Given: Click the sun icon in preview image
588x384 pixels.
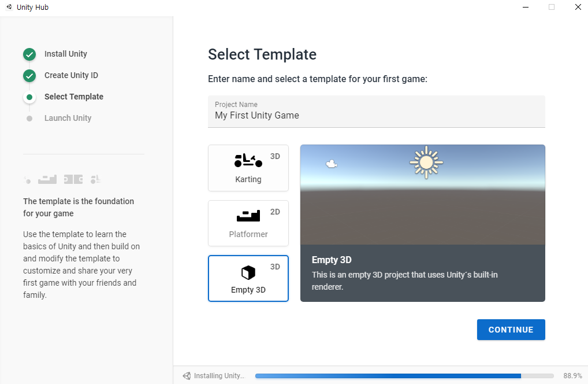Looking at the screenshot, I should point(426,163).
